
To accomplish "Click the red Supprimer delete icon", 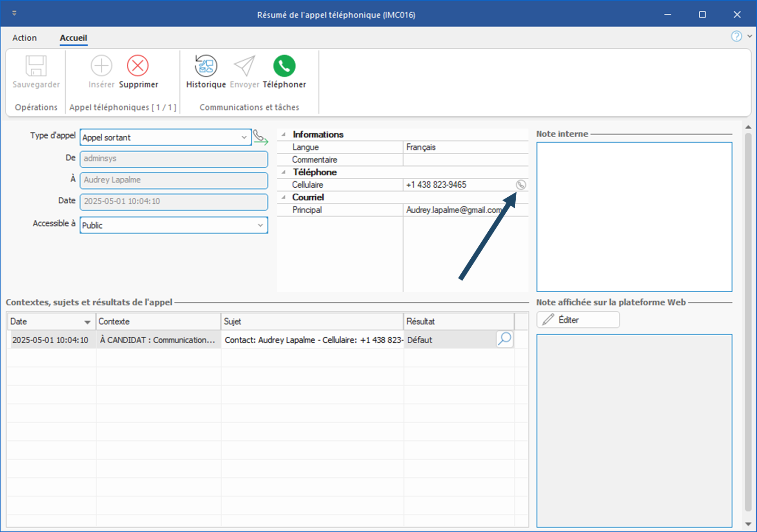I will 138,66.
